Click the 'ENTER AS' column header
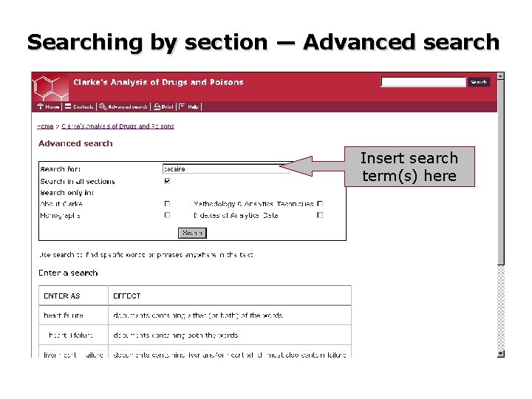Image resolution: width=532 pixels, height=399 pixels. 62,296
